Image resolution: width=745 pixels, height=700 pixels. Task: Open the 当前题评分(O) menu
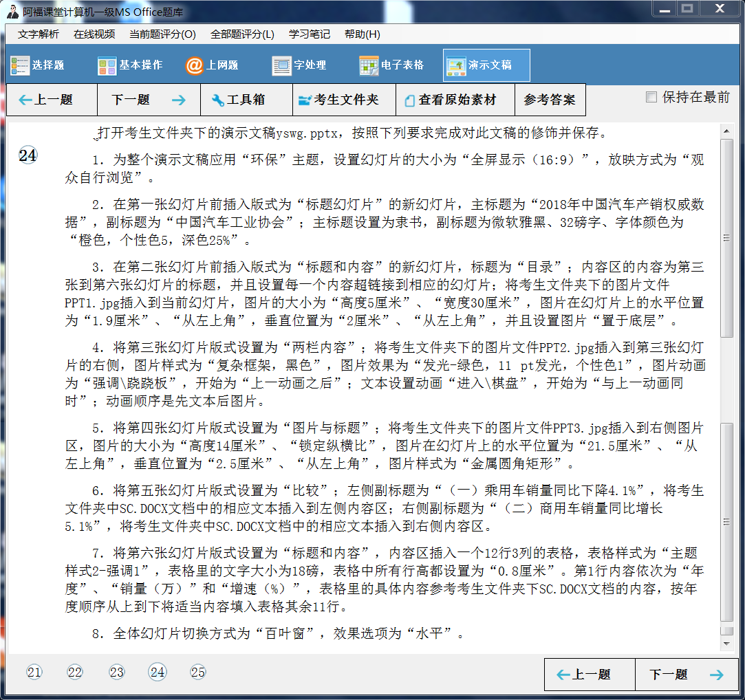tap(162, 34)
